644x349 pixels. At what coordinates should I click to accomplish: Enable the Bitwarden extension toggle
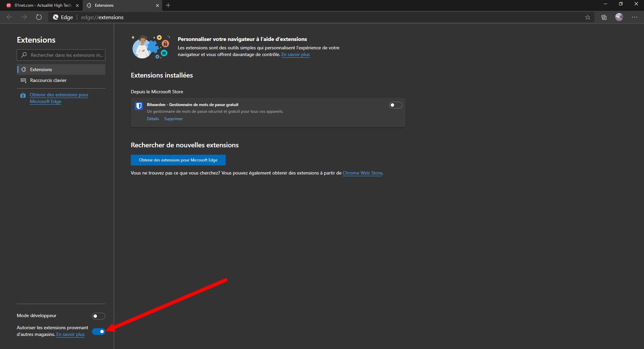pos(395,105)
